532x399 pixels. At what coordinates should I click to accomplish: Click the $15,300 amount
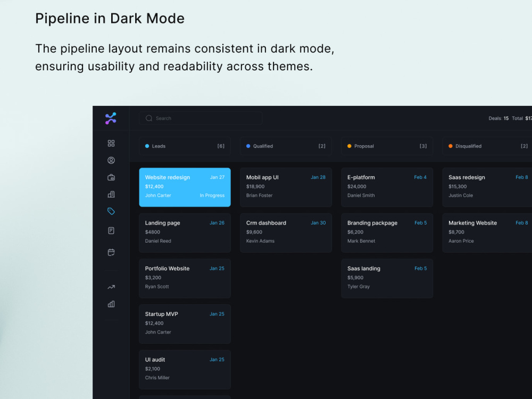click(458, 186)
